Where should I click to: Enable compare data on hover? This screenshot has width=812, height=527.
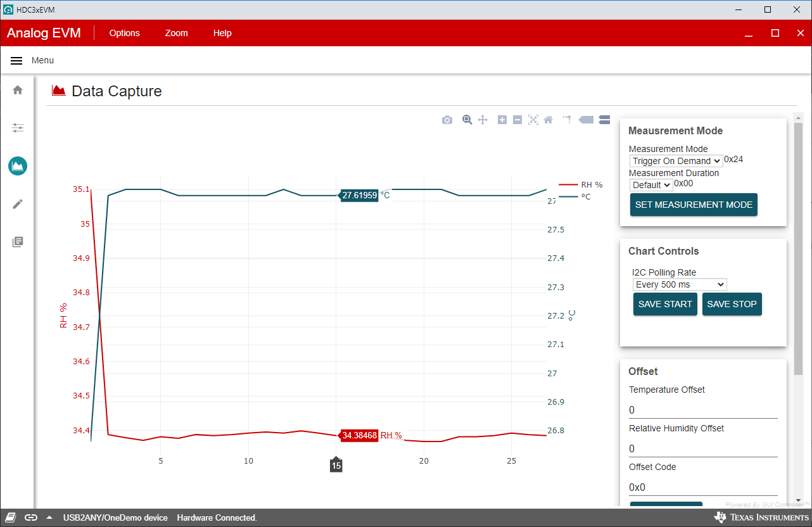pyautogui.click(x=604, y=120)
